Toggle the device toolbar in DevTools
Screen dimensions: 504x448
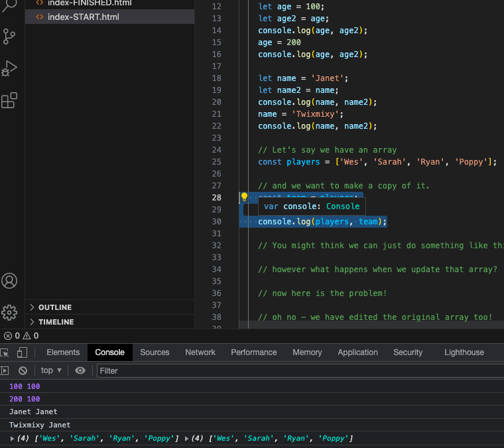coord(22,352)
